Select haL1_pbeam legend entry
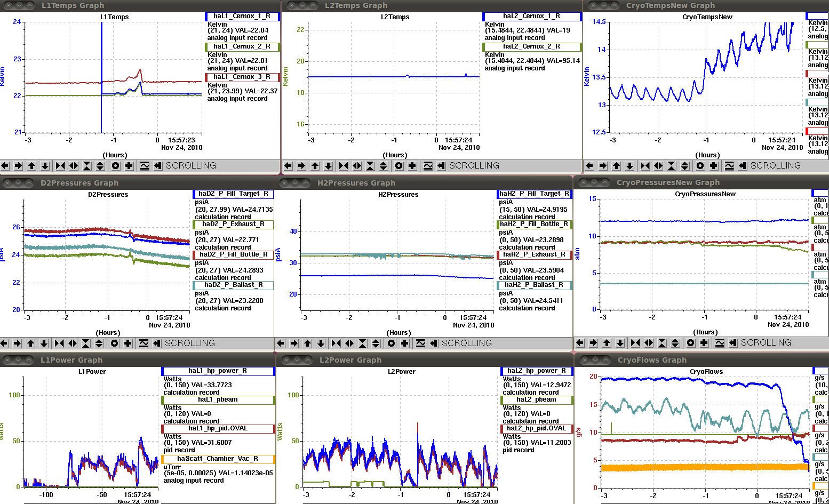829x504 pixels. pyautogui.click(x=218, y=399)
